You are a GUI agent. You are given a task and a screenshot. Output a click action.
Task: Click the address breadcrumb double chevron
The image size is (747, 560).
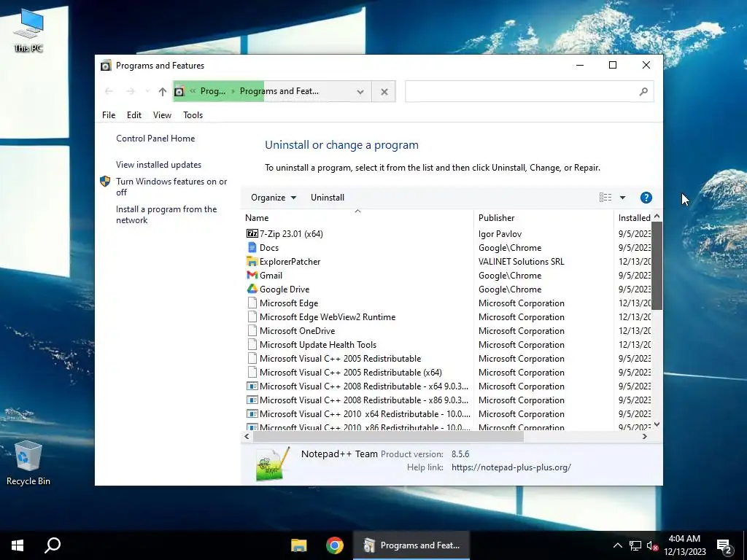(193, 91)
